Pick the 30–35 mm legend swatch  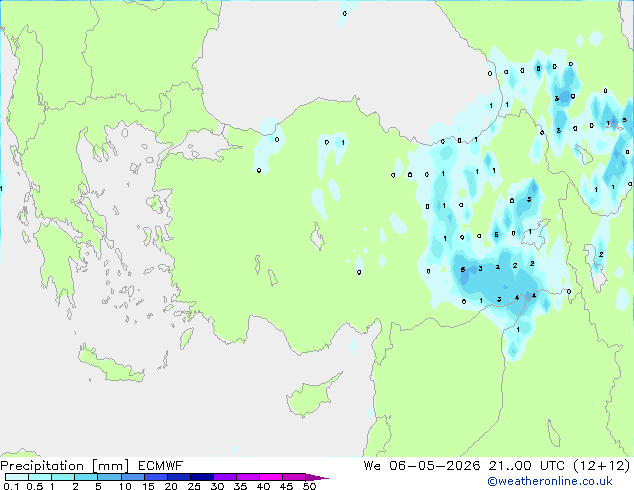224,477
